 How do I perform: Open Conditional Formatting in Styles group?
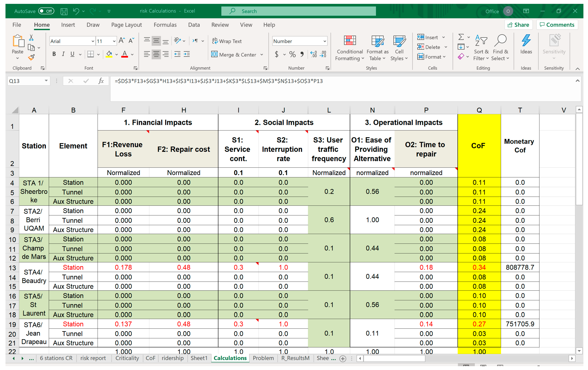coord(349,48)
